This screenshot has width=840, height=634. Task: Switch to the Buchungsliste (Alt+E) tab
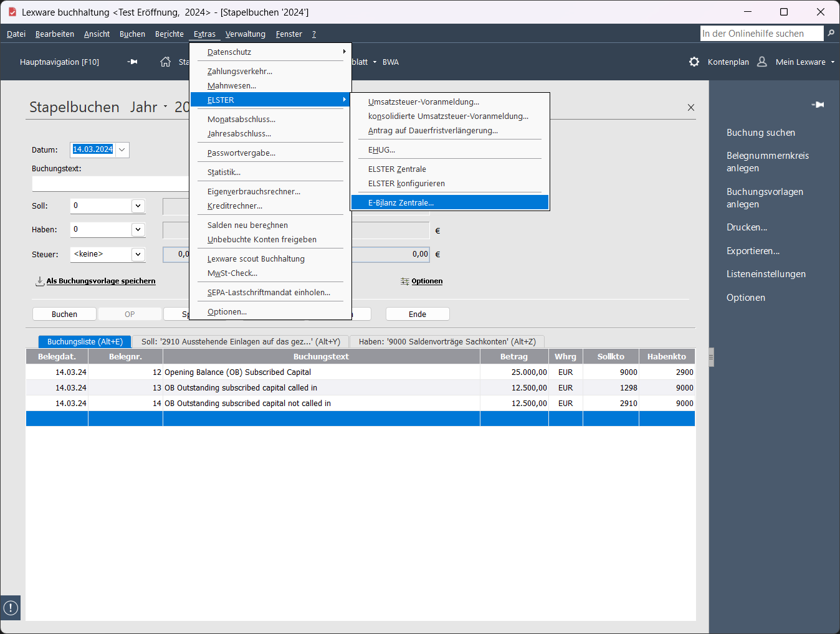(x=85, y=341)
